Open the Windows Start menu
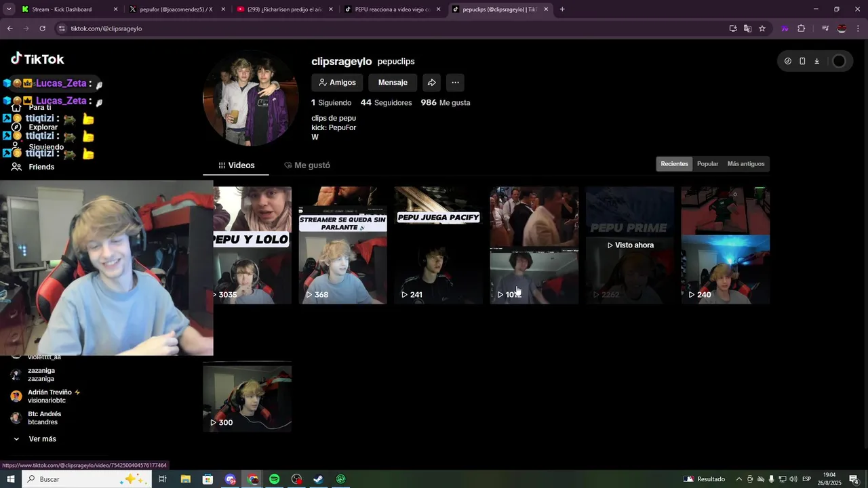The image size is (868, 488). 10,479
